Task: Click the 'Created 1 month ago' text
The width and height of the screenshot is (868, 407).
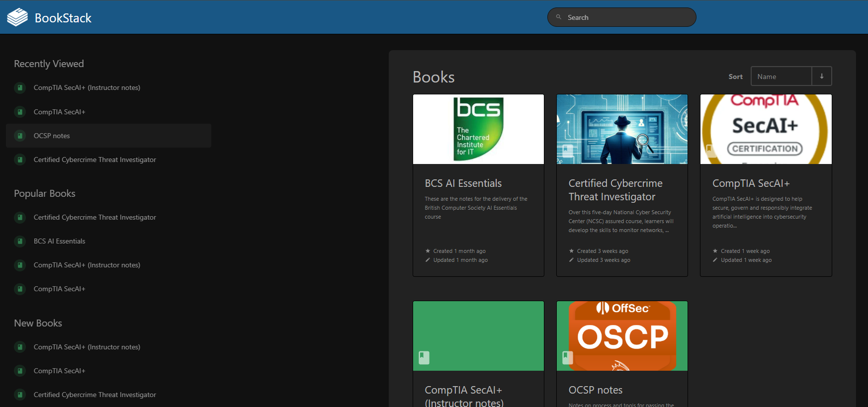Action: tap(459, 251)
